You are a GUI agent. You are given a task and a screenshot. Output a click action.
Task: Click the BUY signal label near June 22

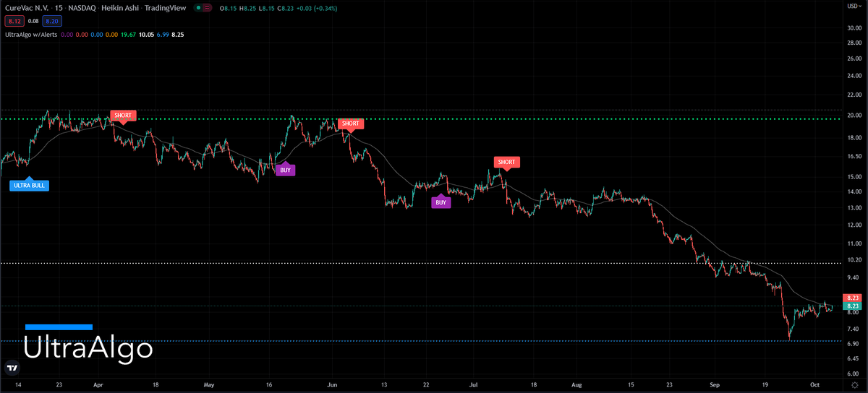point(441,203)
